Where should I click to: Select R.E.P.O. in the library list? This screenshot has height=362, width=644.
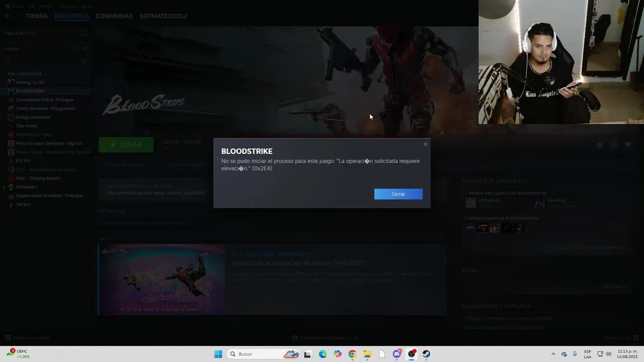click(x=23, y=161)
